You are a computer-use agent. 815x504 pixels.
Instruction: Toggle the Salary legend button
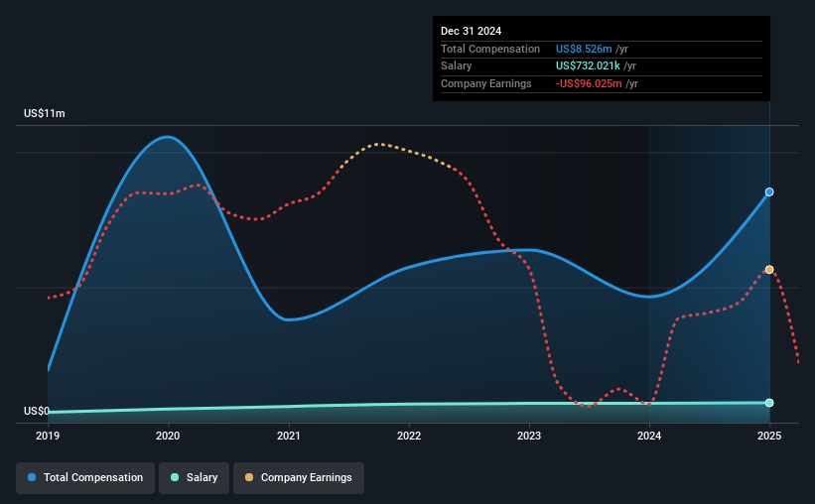[194, 478]
